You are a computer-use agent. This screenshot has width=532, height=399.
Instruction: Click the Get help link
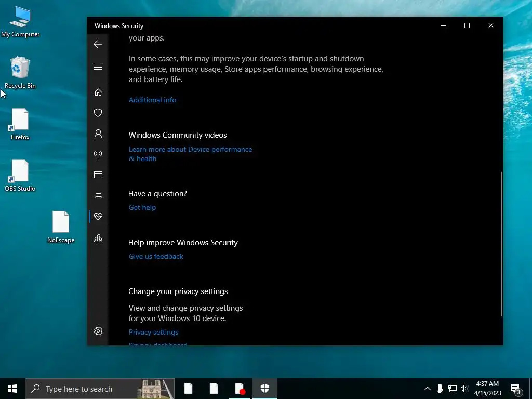click(142, 207)
